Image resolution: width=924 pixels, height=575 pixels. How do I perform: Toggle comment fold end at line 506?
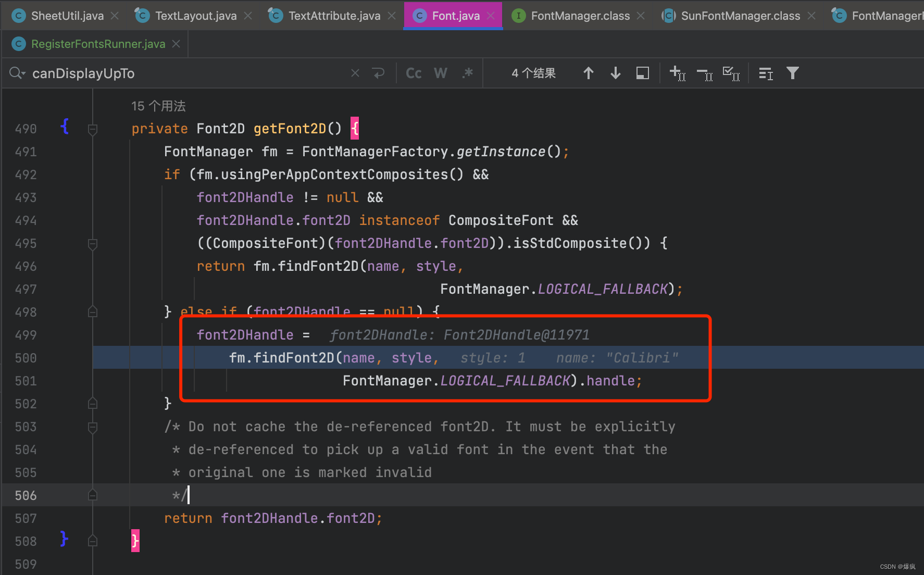(93, 495)
